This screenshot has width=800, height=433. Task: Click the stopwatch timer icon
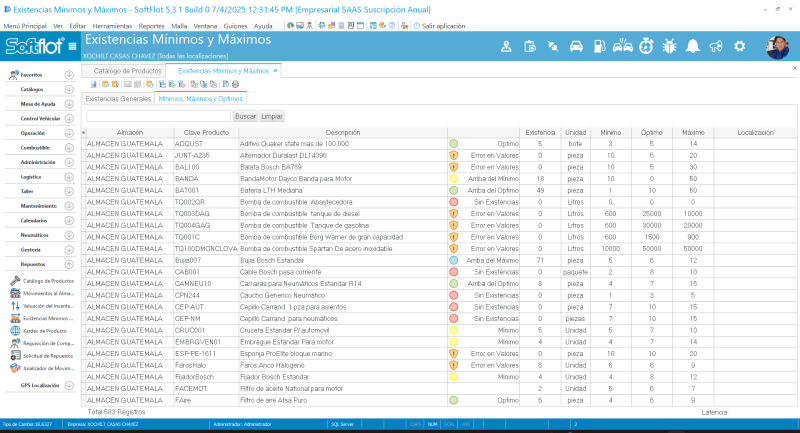pyautogui.click(x=646, y=46)
